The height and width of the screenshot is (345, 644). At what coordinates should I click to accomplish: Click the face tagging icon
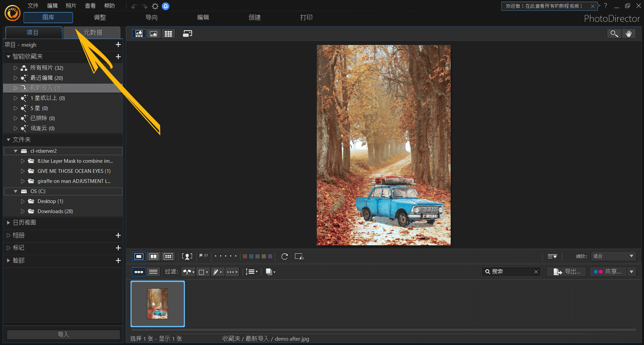(187, 256)
